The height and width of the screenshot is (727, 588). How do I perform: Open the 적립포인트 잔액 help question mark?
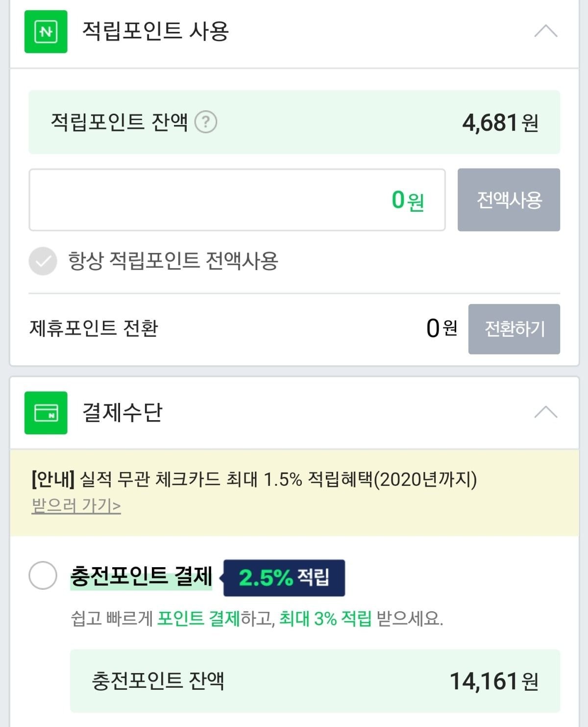pos(206,122)
